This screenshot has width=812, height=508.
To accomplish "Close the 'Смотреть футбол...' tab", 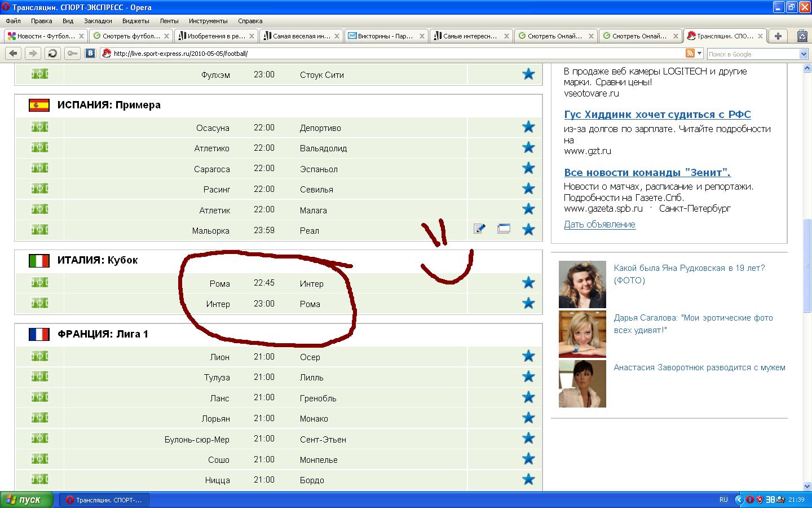I will 166,36.
